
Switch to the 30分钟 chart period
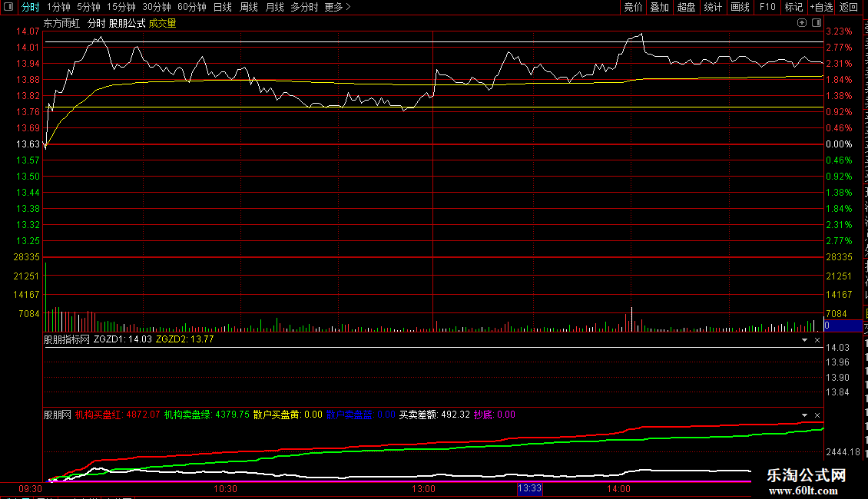pyautogui.click(x=157, y=7)
